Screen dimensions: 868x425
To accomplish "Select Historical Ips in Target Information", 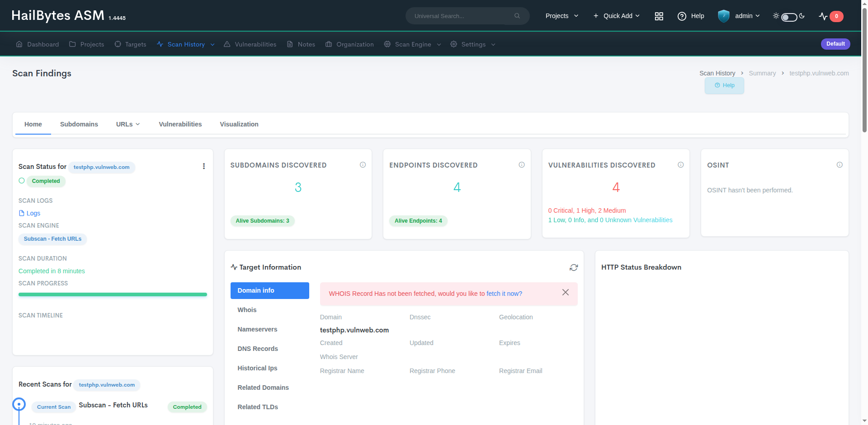I will coord(270,368).
